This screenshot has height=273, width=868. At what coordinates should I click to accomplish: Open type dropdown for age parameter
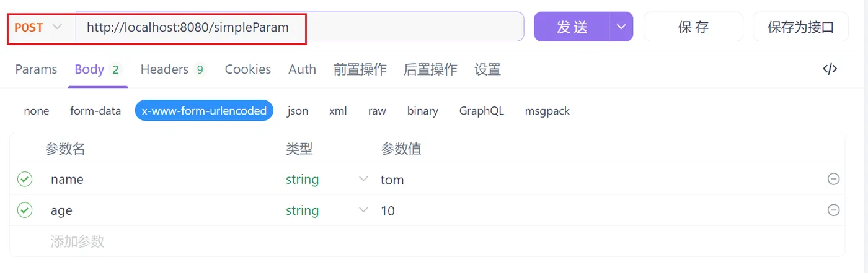(x=363, y=210)
